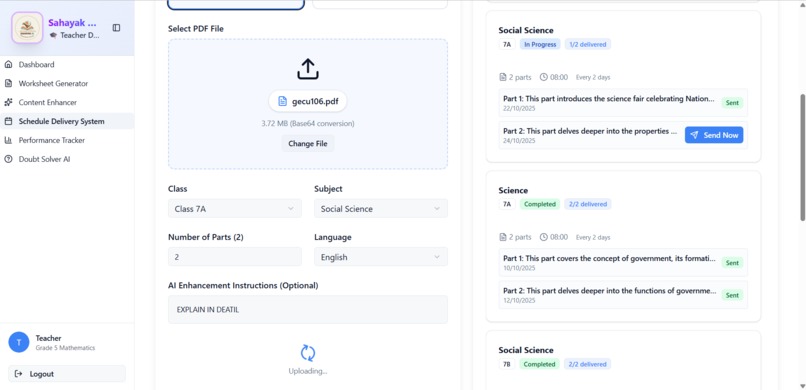Open Dashboard from sidebar

coord(67,65)
